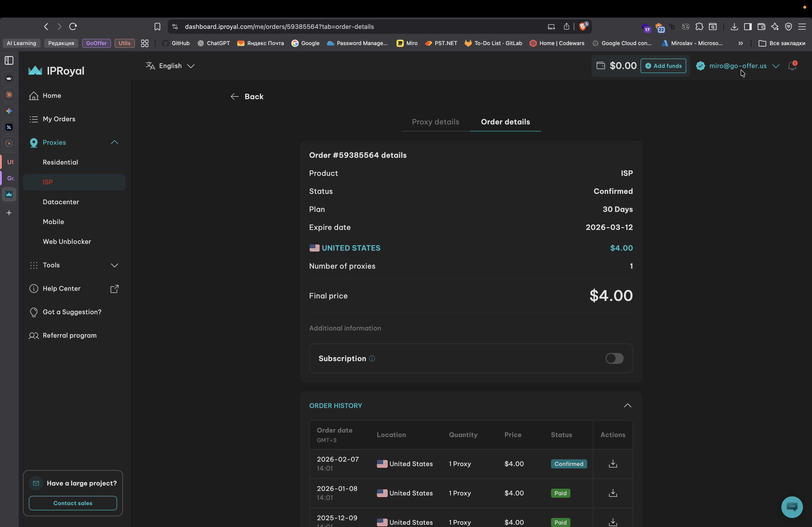Collapse the Proxies menu section

tap(114, 142)
